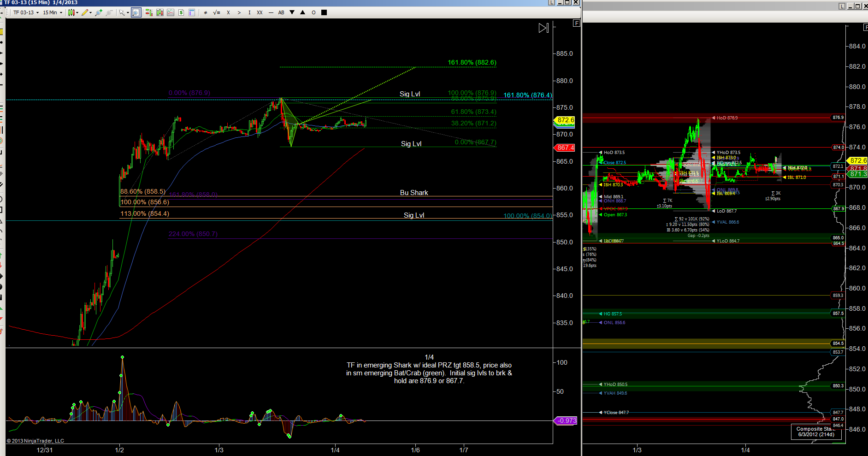Toggle the L link button on left window
This screenshot has height=456, width=868.
[x=551, y=2]
